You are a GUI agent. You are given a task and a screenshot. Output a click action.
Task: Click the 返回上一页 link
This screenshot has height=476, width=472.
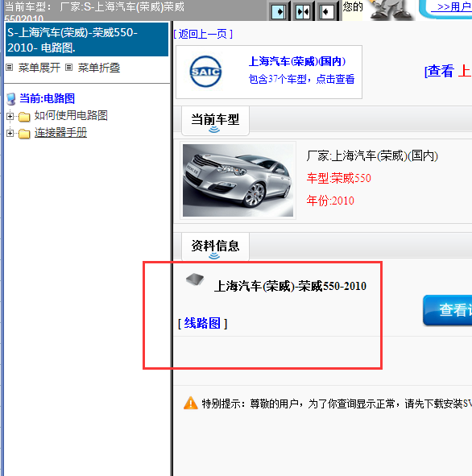coord(203,34)
